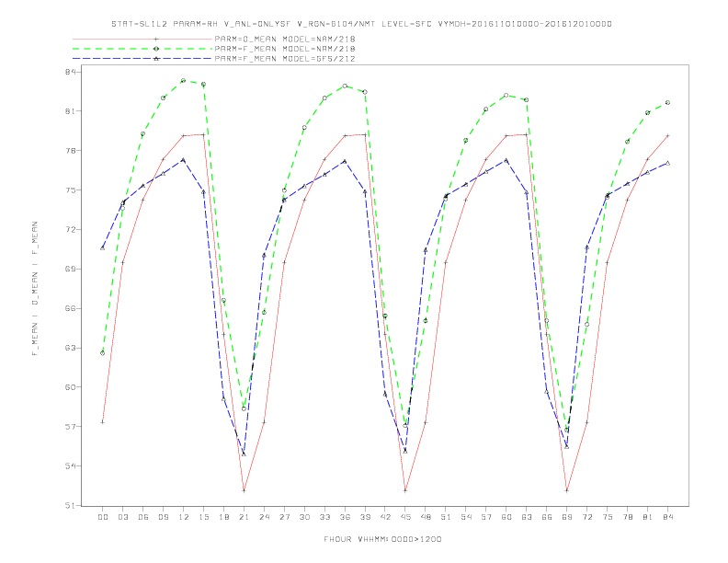Click forecast hour label 00 on x-axis
Image resolution: width=728 pixels, height=563 pixels.
pyautogui.click(x=103, y=517)
